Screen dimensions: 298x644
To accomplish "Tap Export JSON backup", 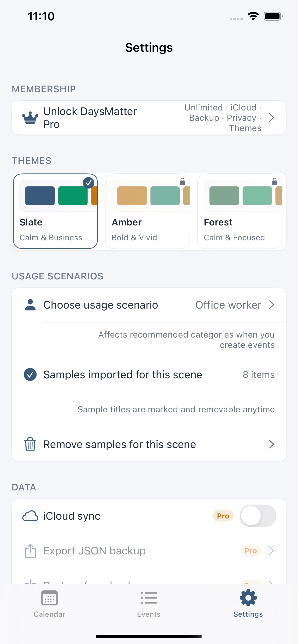I will pos(149,551).
